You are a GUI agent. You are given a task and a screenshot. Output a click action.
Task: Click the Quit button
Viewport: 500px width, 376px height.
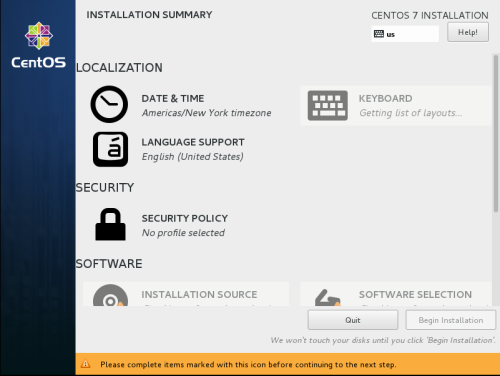(x=353, y=320)
